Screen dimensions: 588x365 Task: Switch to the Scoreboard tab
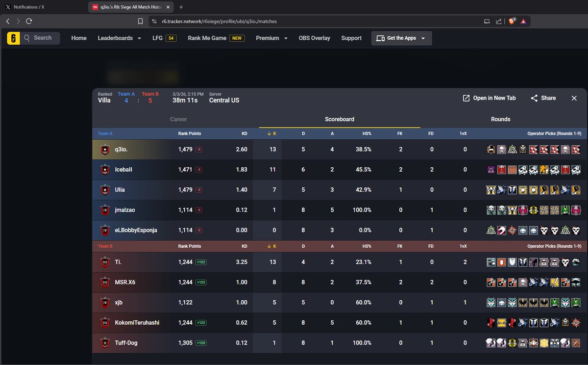tap(340, 119)
